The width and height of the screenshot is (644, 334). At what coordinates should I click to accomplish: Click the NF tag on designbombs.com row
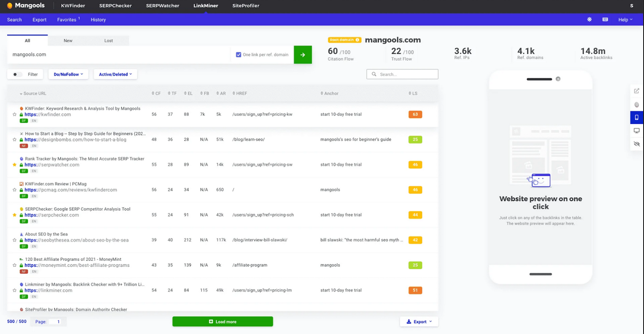[x=24, y=146]
